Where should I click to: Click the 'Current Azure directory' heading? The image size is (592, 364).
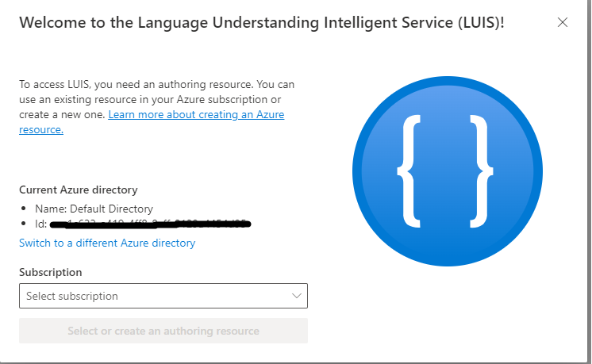pyautogui.click(x=79, y=190)
